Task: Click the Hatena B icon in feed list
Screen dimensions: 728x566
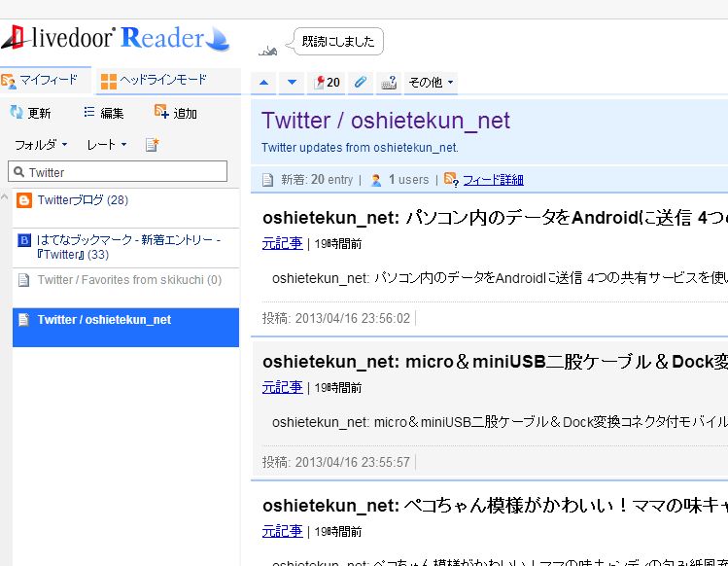Action: [24, 240]
